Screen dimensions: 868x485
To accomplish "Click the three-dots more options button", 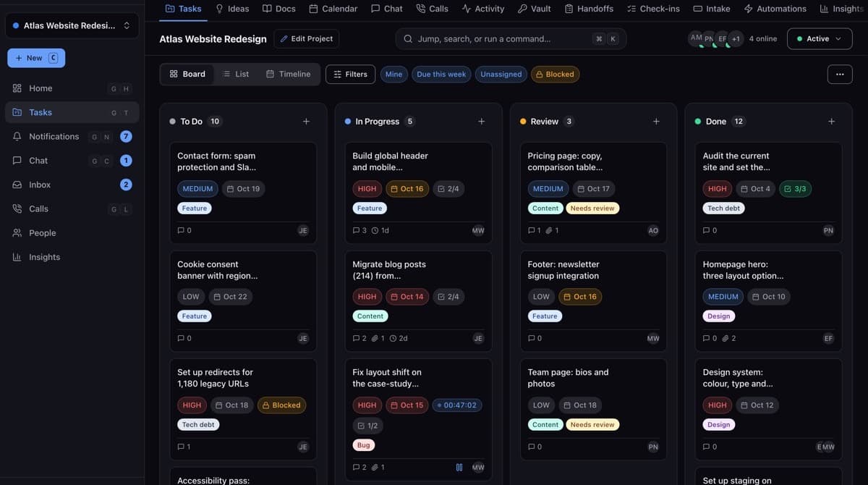I will tap(840, 74).
